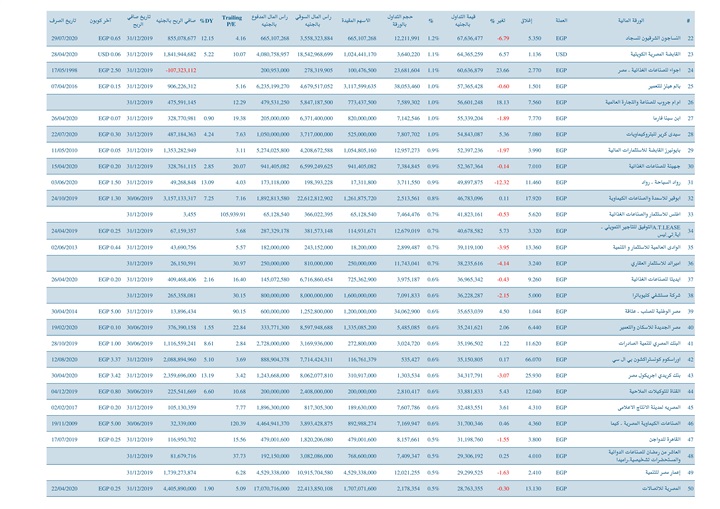The height and width of the screenshot is (509, 720).
Task: Click closing price '25.930'
Action: point(534,376)
